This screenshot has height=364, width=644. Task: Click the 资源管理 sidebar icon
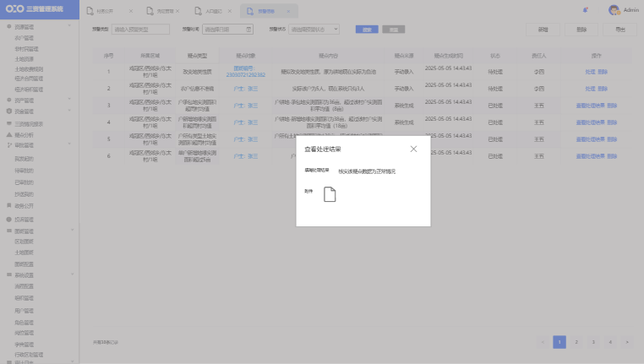9,27
